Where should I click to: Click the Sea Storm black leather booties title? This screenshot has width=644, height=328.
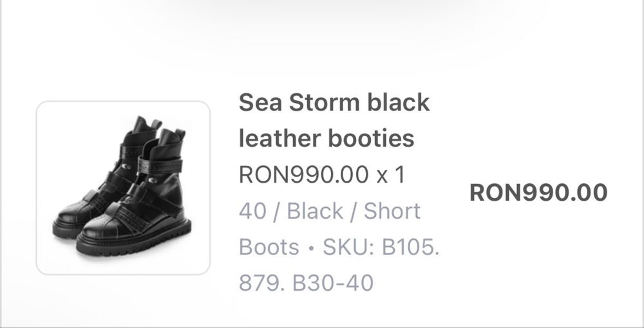coord(334,120)
